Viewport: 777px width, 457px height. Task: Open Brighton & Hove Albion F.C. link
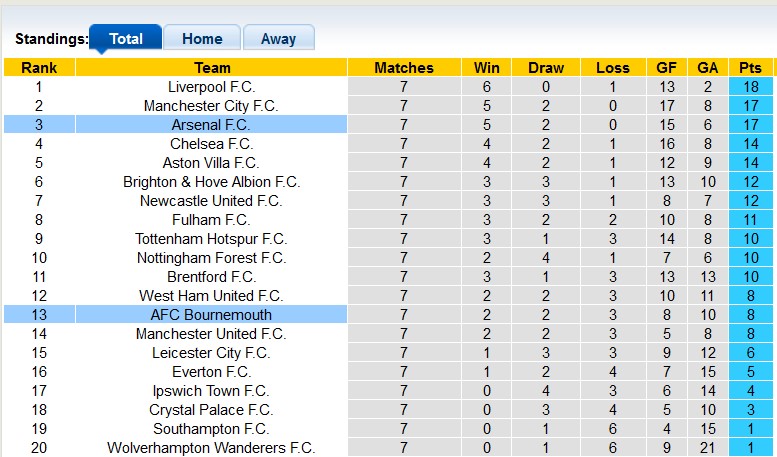[x=211, y=182]
